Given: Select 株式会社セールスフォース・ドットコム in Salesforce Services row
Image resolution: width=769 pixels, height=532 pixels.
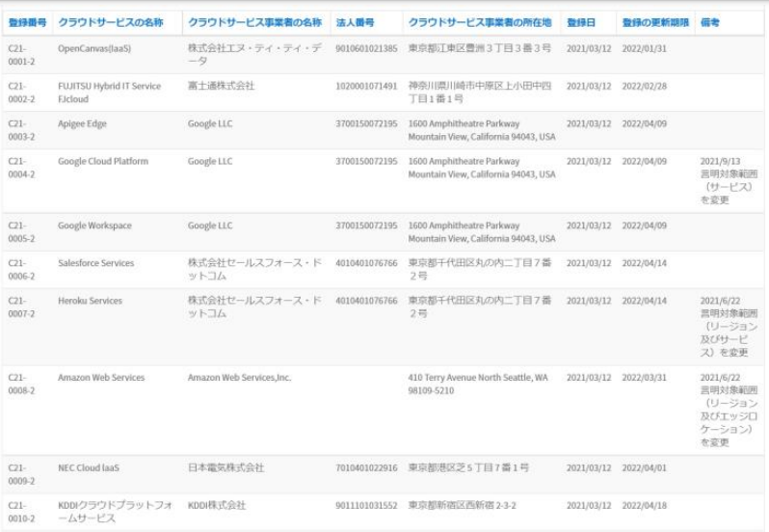Looking at the screenshot, I should coord(254,269).
